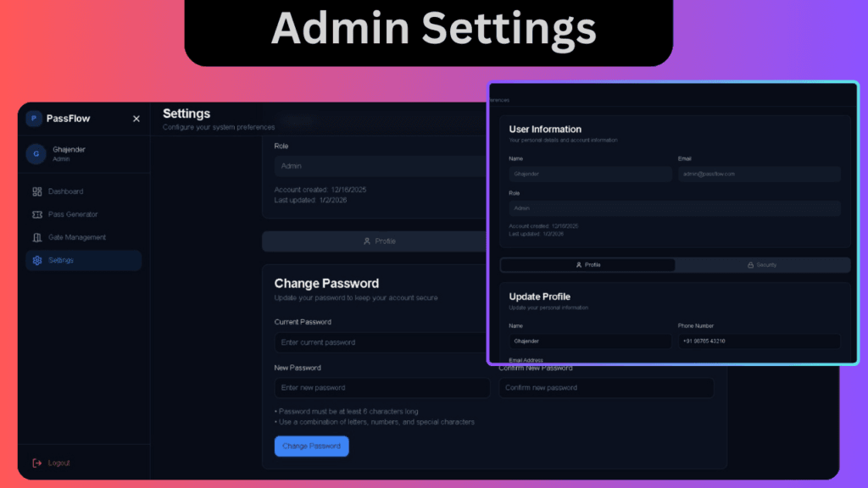
Task: Click Update Profile Name field Ghajender
Action: point(590,341)
